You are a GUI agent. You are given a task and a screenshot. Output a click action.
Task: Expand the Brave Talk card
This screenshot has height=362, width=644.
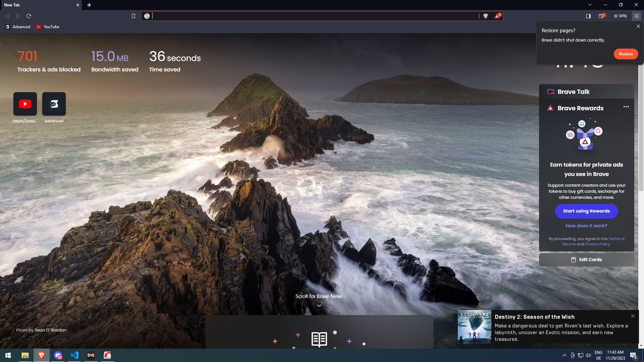[x=573, y=92]
